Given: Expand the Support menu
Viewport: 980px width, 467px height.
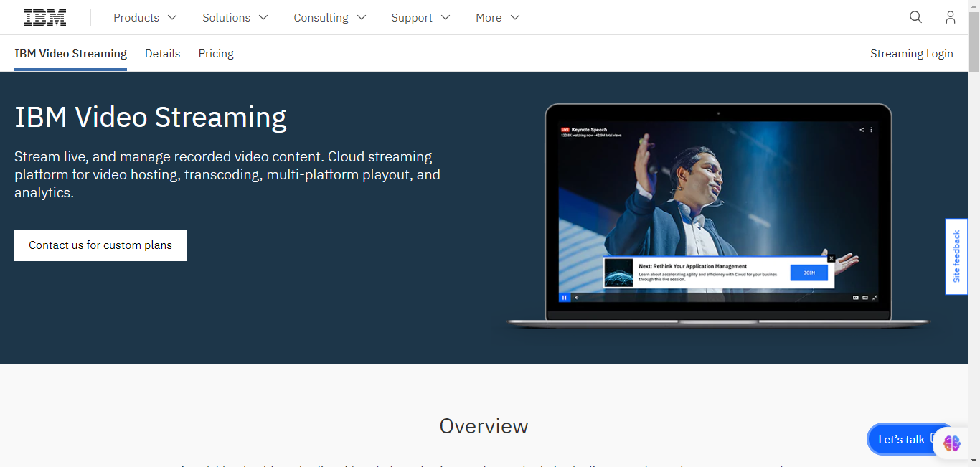Looking at the screenshot, I should [420, 17].
